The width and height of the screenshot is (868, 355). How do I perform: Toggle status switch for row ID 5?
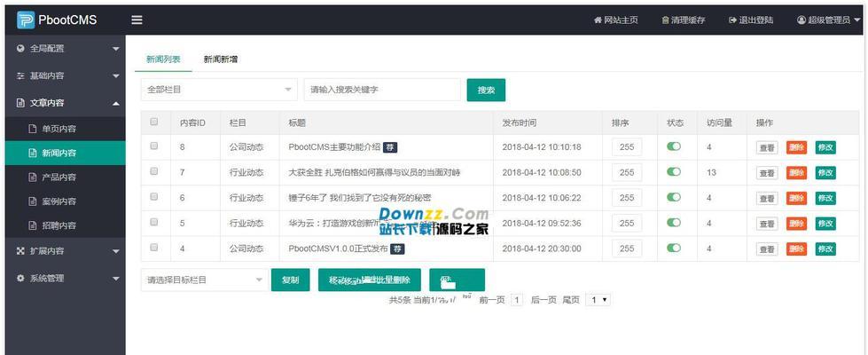click(674, 223)
